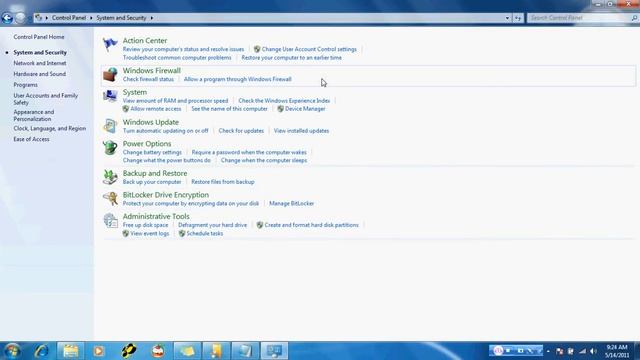Click the Action Center flag tray icon
Image resolution: width=640 pixels, height=360 pixels.
[560, 351]
